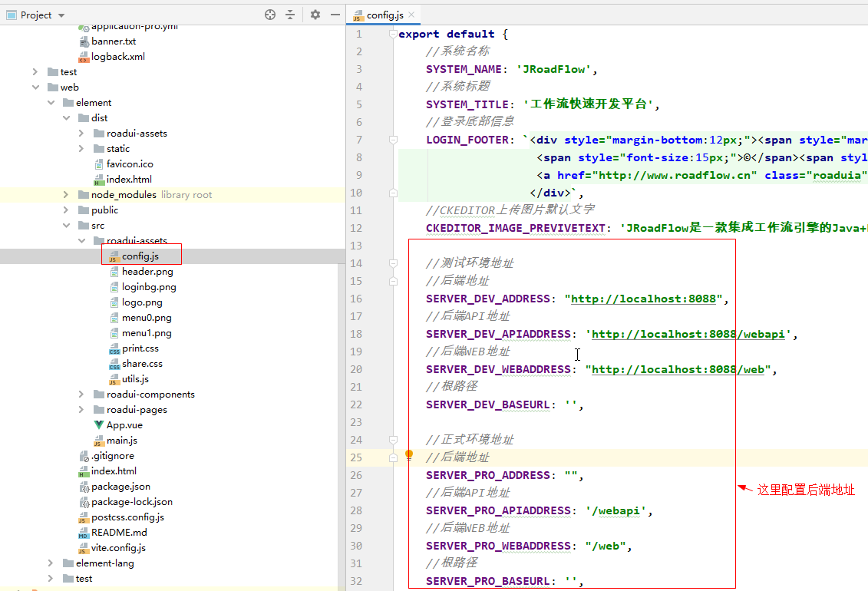Viewport: 868px width, 591px height.
Task: Expand the public folder
Action: click(x=66, y=210)
